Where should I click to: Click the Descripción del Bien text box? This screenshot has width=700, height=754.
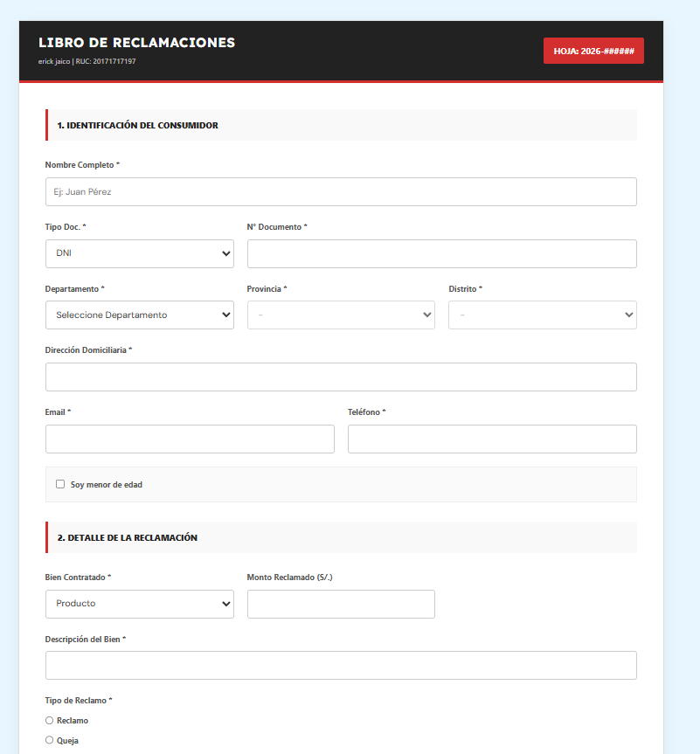click(341, 665)
